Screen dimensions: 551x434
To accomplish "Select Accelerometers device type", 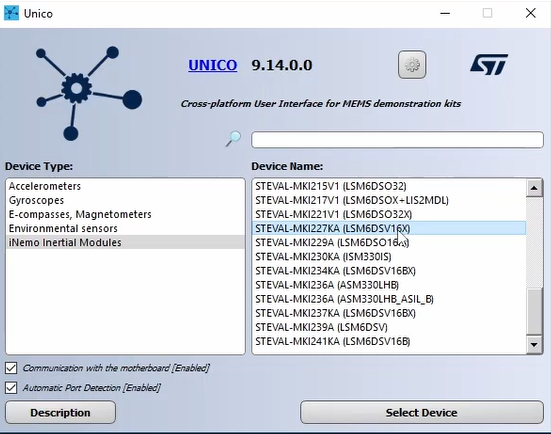I will coord(125,186).
